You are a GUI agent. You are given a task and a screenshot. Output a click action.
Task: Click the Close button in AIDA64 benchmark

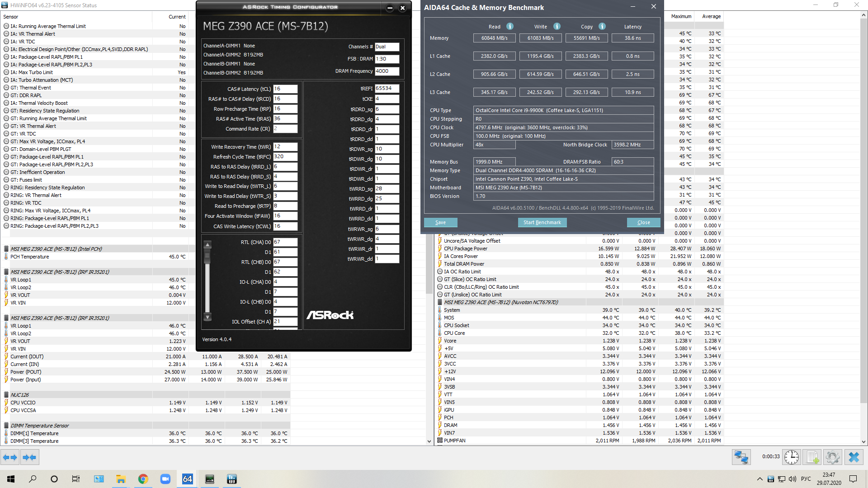coord(643,222)
